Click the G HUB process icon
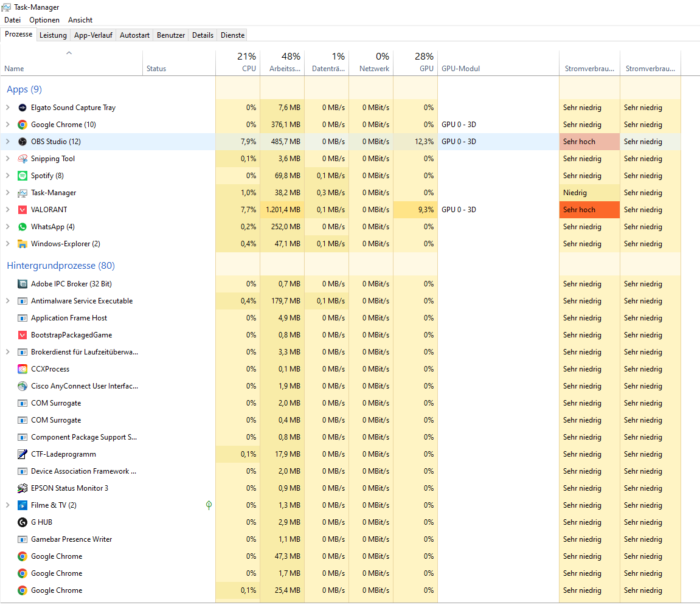Viewport: 700px width, 605px height. point(23,522)
